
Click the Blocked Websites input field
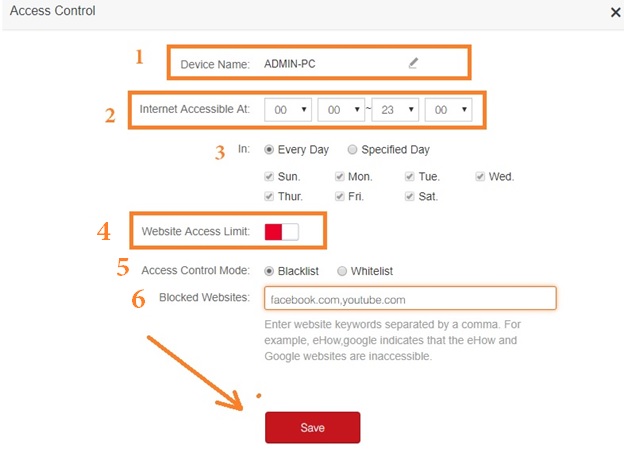[x=410, y=299]
